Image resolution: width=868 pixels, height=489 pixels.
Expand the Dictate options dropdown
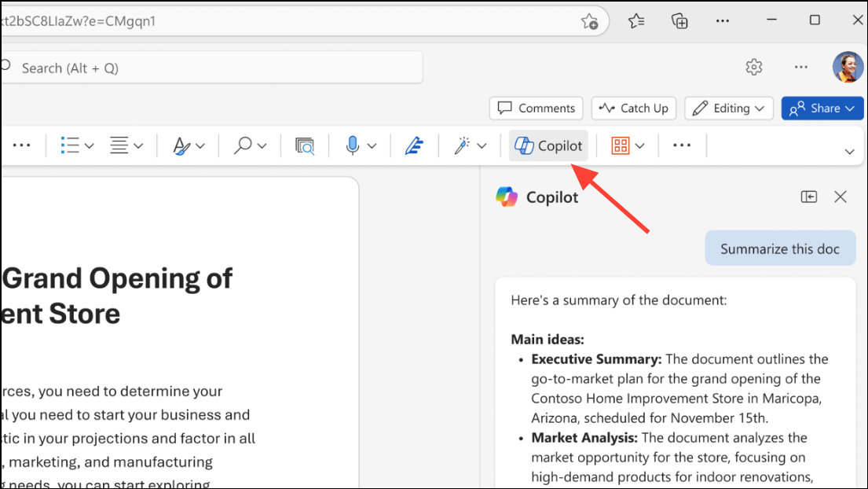pyautogui.click(x=372, y=146)
